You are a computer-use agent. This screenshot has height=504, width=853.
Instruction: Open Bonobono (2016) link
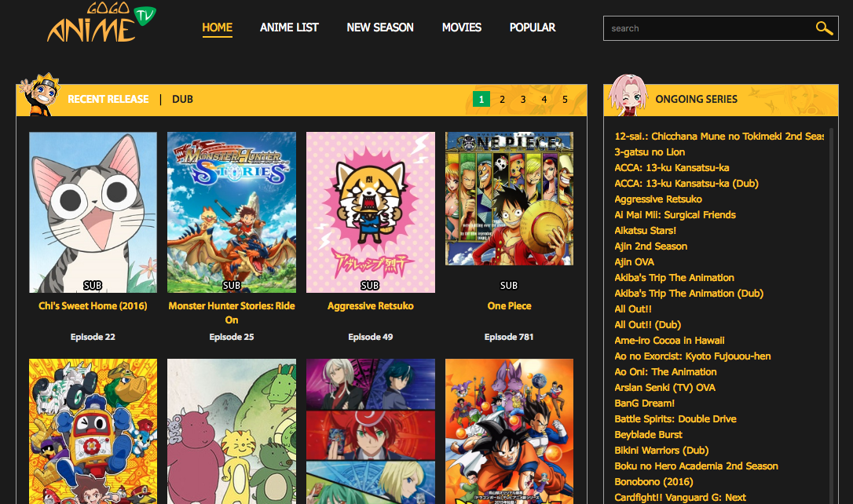coord(654,482)
